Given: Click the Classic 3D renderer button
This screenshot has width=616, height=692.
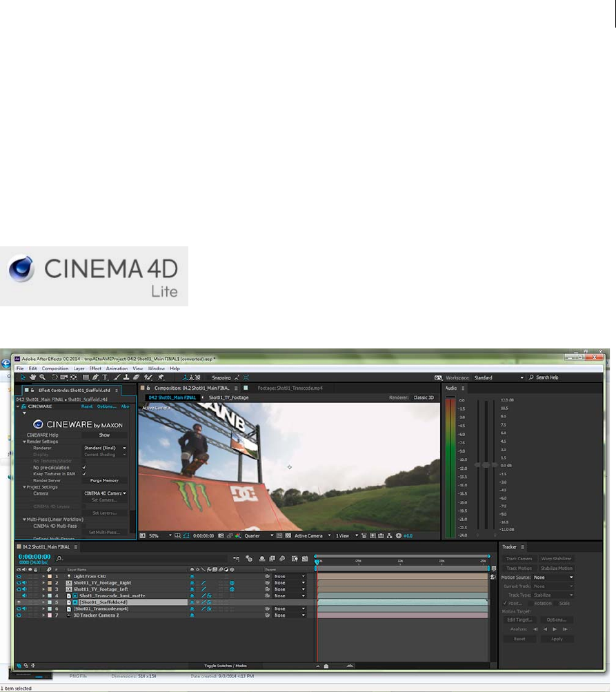Looking at the screenshot, I should 424,397.
